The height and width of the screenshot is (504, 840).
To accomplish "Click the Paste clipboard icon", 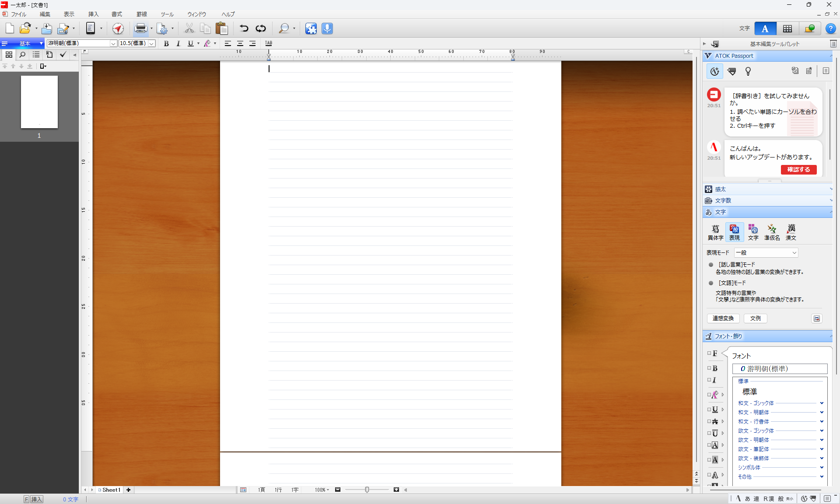I will 222,28.
